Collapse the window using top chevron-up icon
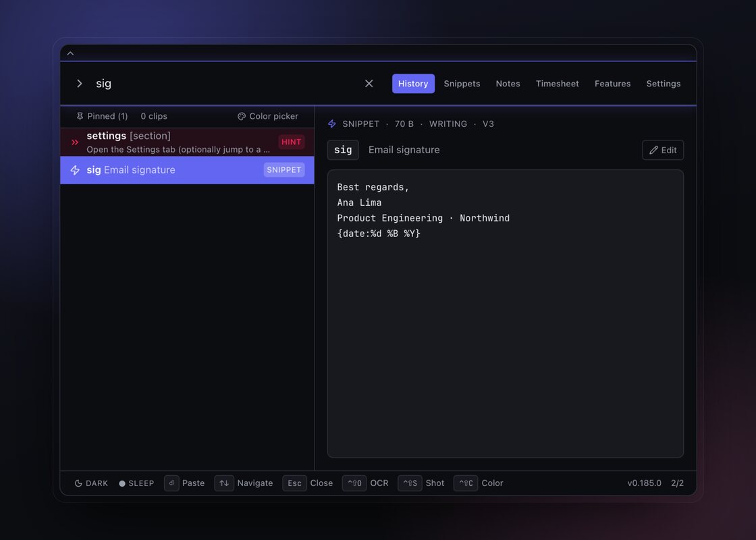This screenshot has height=540, width=756. (x=70, y=53)
